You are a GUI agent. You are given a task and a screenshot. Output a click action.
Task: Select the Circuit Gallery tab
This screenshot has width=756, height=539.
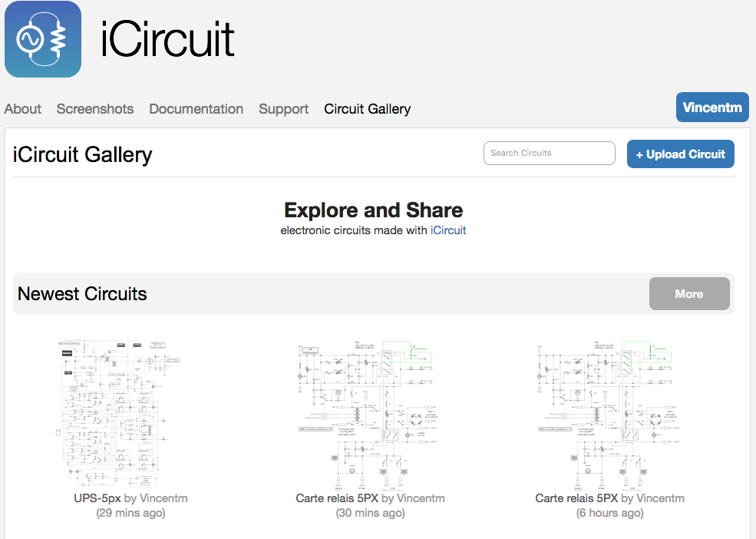368,109
